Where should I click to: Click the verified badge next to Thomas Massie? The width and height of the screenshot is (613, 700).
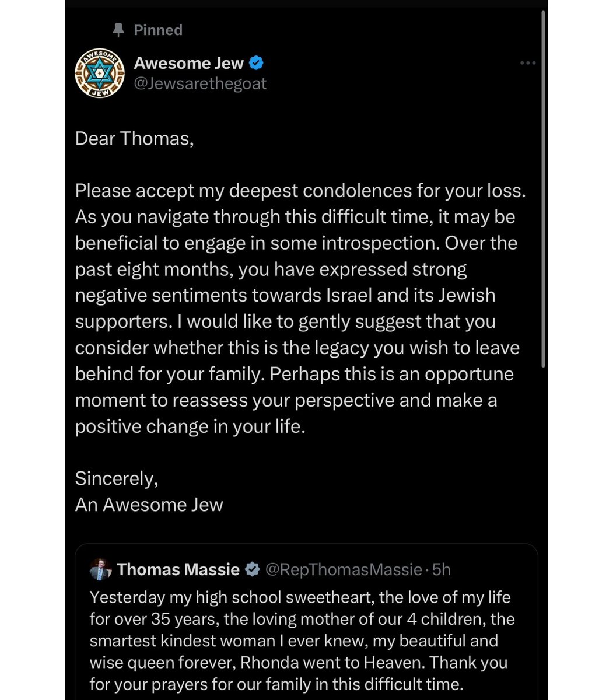pos(252,569)
